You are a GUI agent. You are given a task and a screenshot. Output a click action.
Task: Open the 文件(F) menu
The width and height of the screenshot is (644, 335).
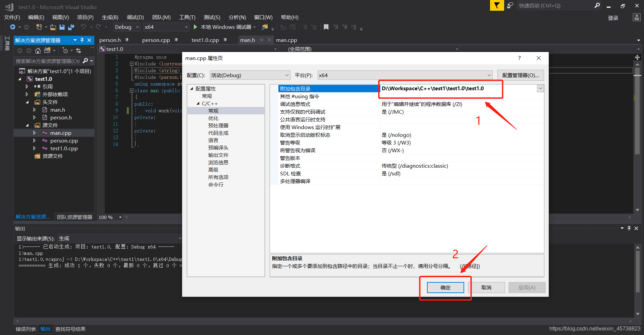coord(12,17)
